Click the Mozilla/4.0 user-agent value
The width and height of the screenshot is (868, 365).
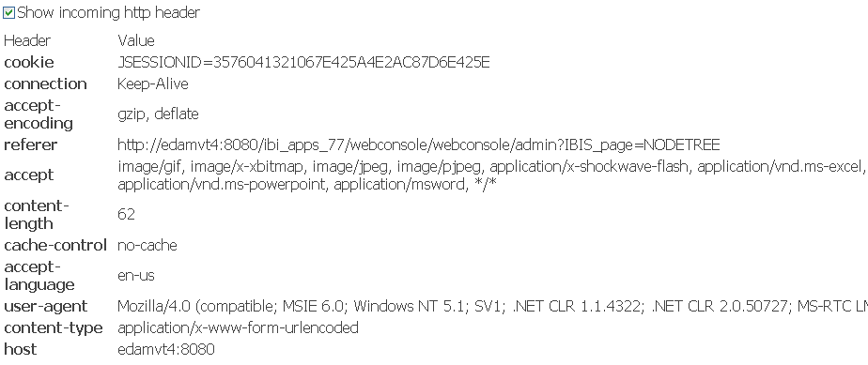492,306
